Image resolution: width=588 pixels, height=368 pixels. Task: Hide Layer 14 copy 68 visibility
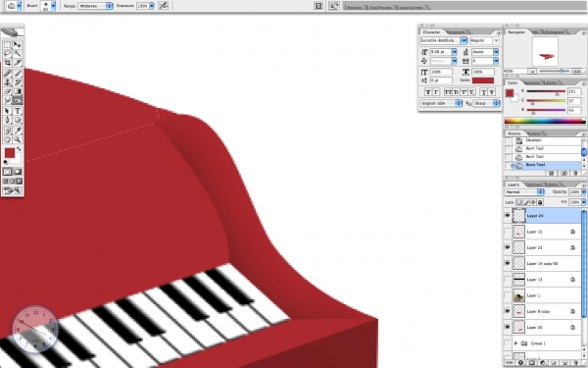[x=508, y=263]
